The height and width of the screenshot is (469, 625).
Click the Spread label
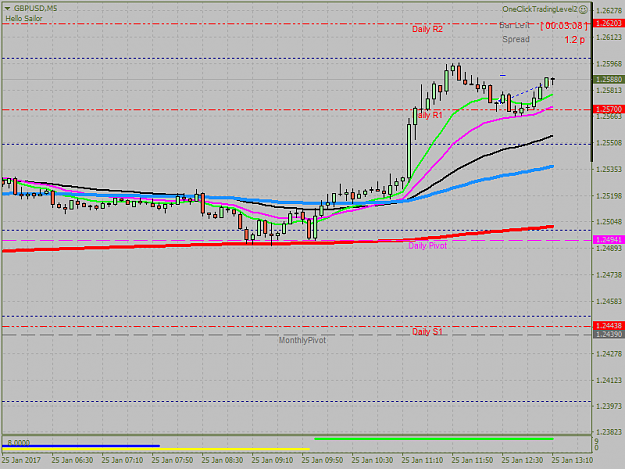coord(516,39)
